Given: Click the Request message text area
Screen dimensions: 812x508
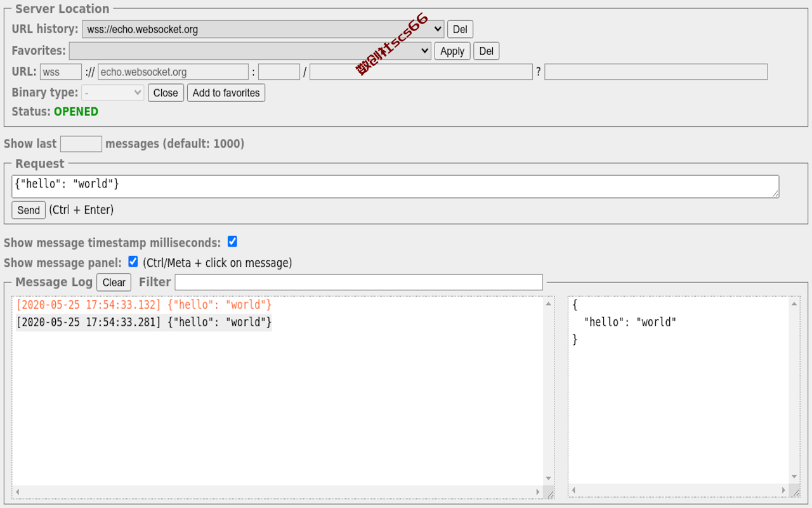Looking at the screenshot, I should coord(395,187).
